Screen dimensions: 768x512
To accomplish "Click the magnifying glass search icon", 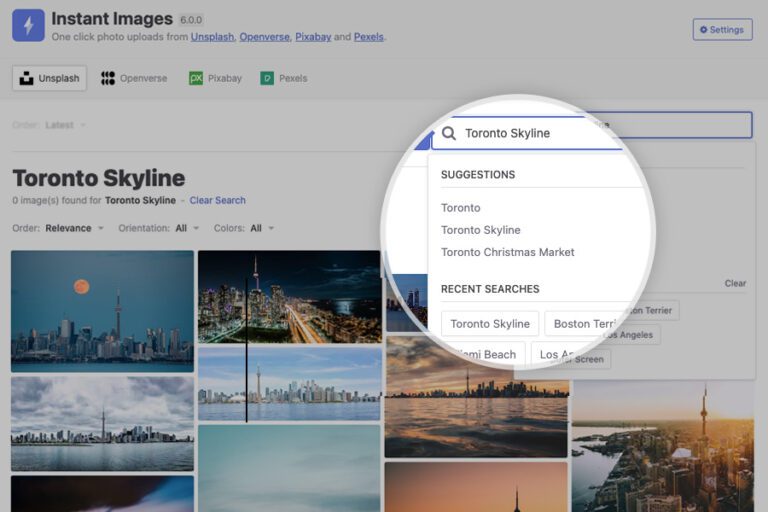I will point(449,133).
